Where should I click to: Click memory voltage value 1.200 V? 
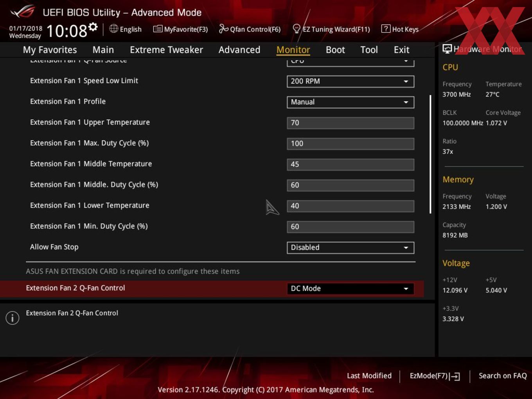pyautogui.click(x=496, y=207)
